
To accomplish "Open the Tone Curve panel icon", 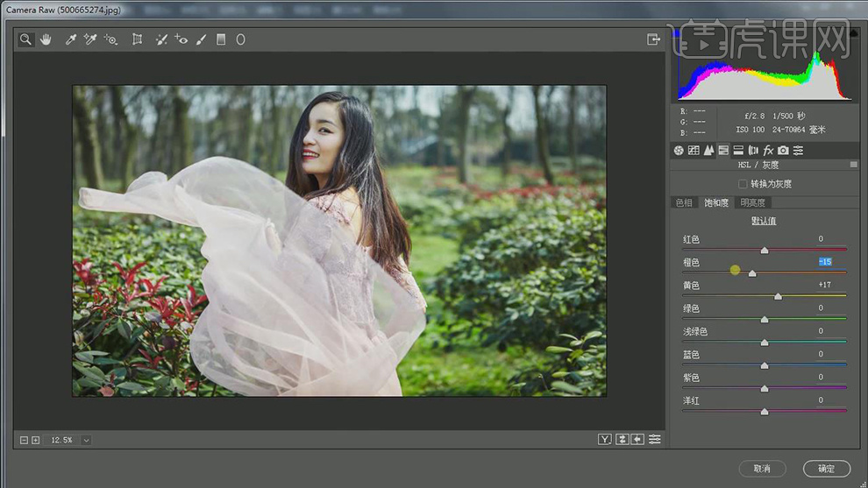I will [694, 151].
